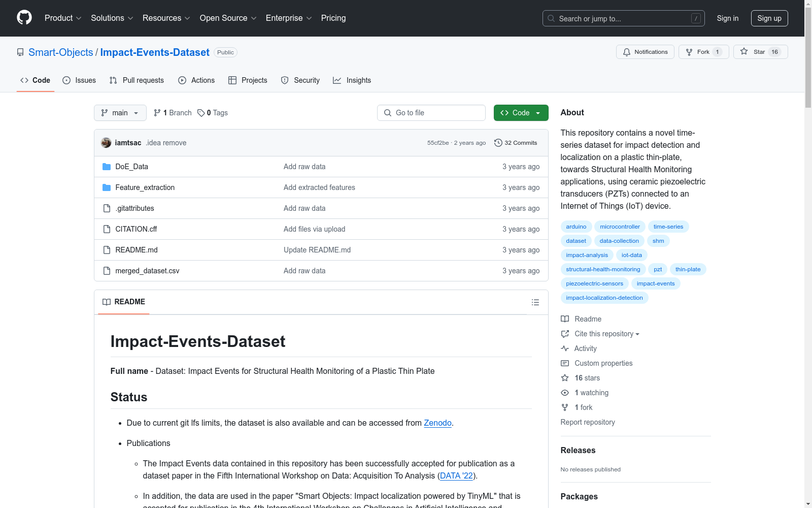Screen dimensions: 812x508
Task: Switch to the Projects tab
Action: pos(248,80)
